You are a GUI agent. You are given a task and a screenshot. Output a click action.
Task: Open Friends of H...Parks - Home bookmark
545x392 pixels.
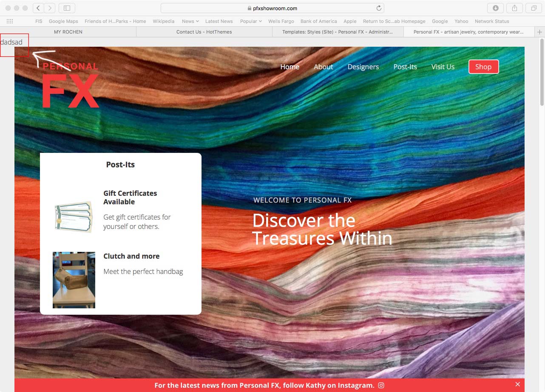tap(115, 21)
